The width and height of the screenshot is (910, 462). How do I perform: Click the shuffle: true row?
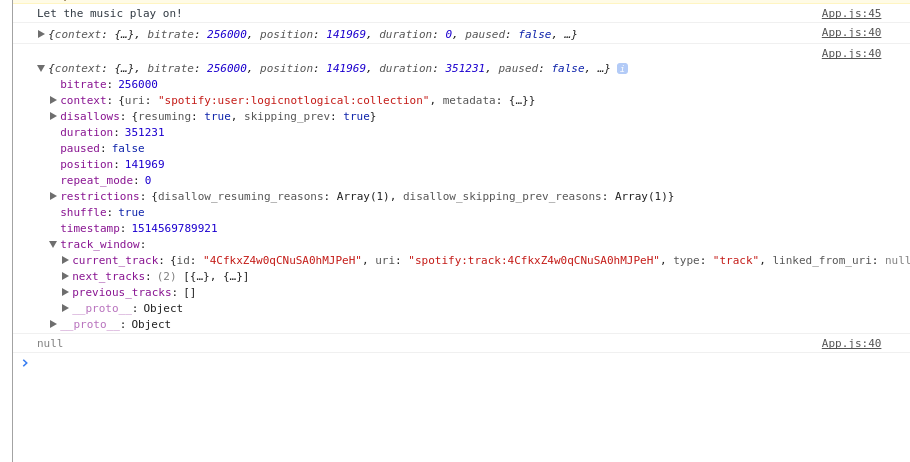click(x=102, y=212)
